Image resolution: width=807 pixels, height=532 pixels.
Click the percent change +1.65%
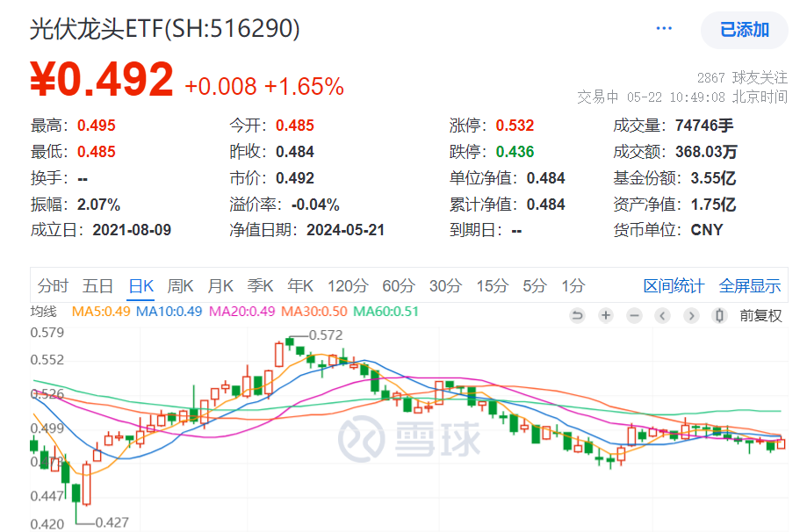[304, 86]
